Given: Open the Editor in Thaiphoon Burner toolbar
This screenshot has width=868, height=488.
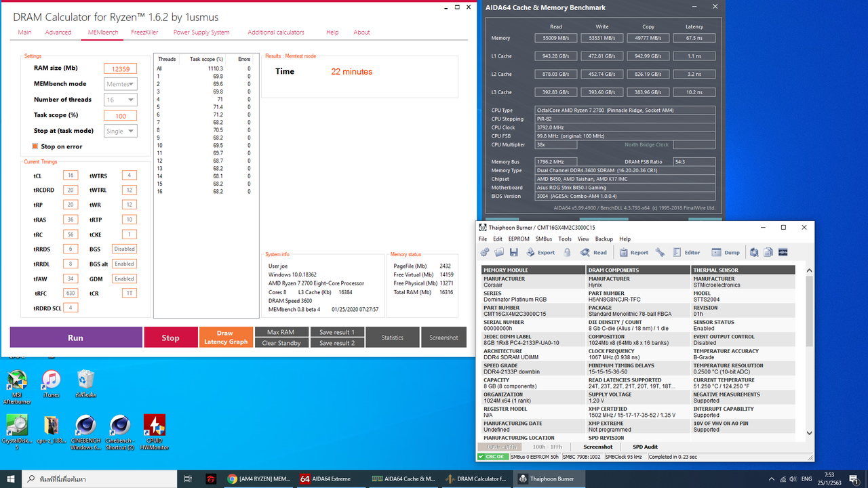Looking at the screenshot, I should (686, 252).
